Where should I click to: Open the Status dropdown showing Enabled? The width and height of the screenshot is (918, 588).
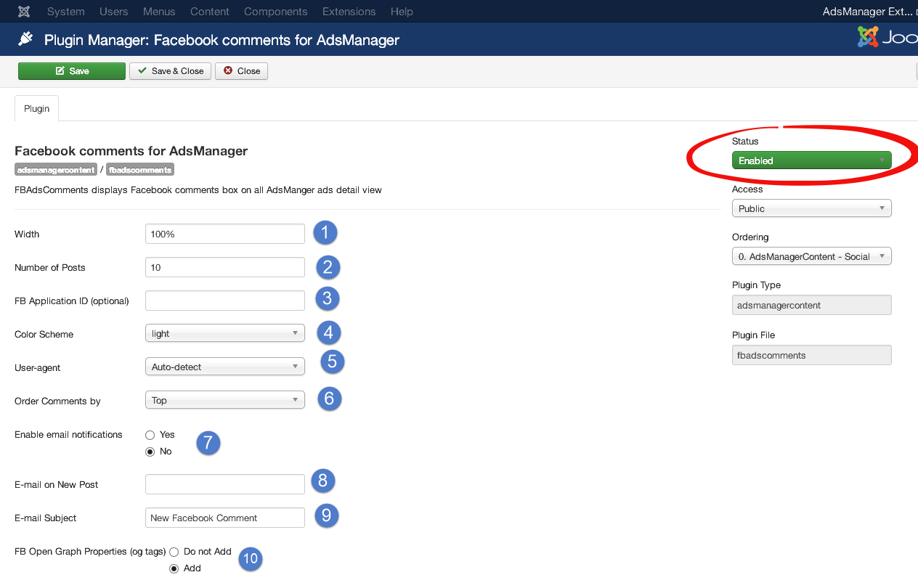[x=811, y=160]
